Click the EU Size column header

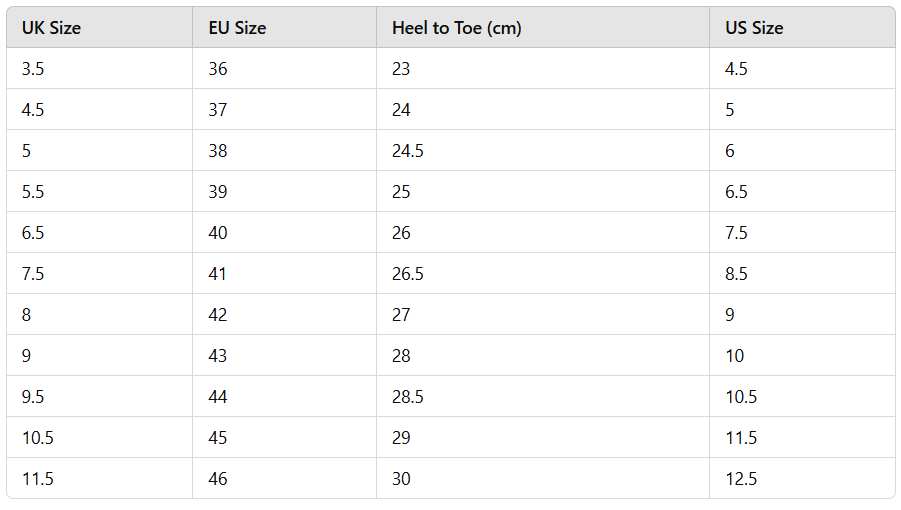(237, 28)
